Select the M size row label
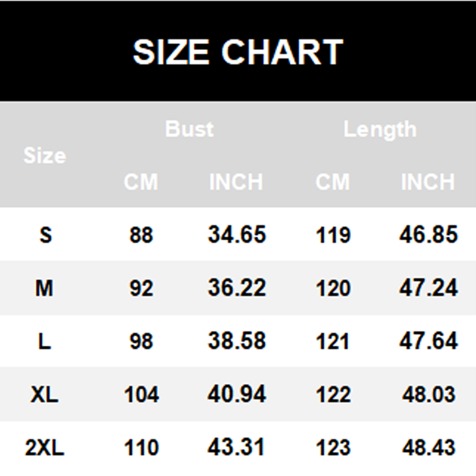The image size is (476, 476). 45,289
